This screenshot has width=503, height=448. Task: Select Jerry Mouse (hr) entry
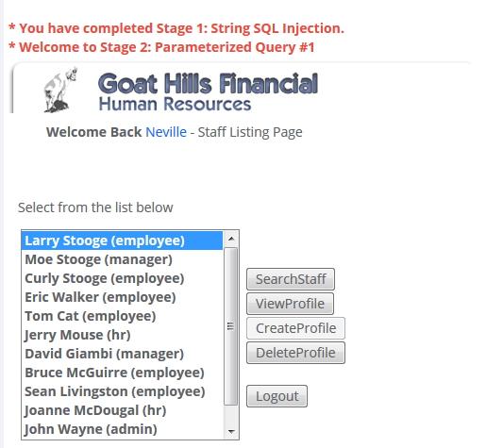(122, 335)
